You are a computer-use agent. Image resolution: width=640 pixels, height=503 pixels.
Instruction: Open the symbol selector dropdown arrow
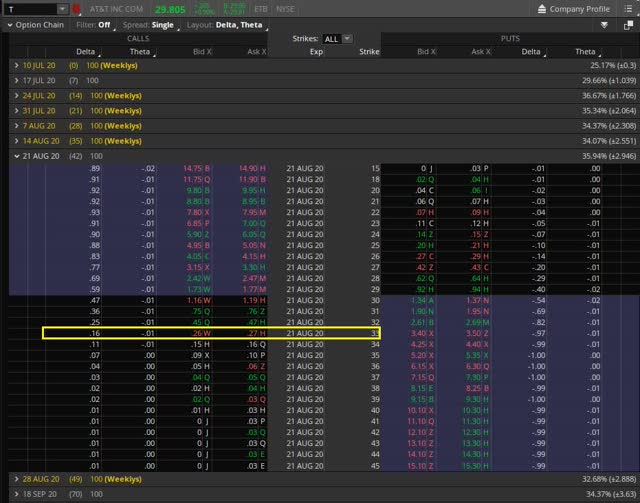click(x=62, y=9)
